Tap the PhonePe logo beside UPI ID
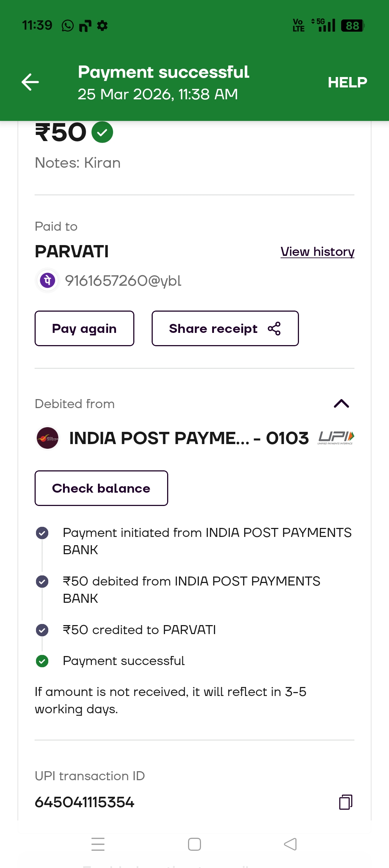The width and height of the screenshot is (389, 868). (x=48, y=280)
